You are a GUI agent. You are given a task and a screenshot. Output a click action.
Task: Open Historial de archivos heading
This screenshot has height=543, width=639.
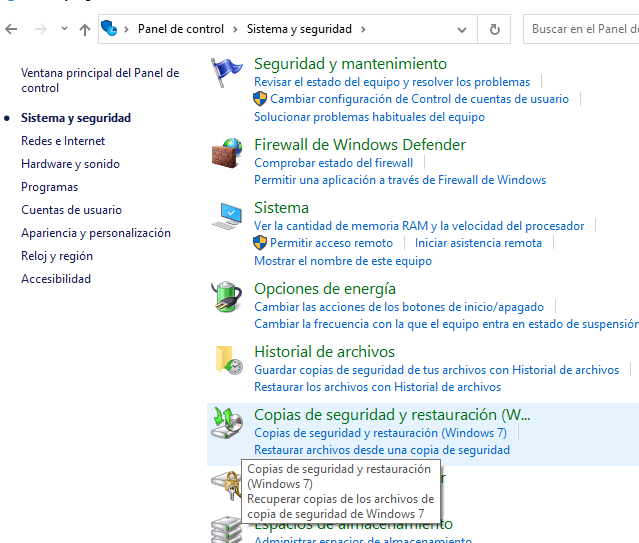point(324,352)
